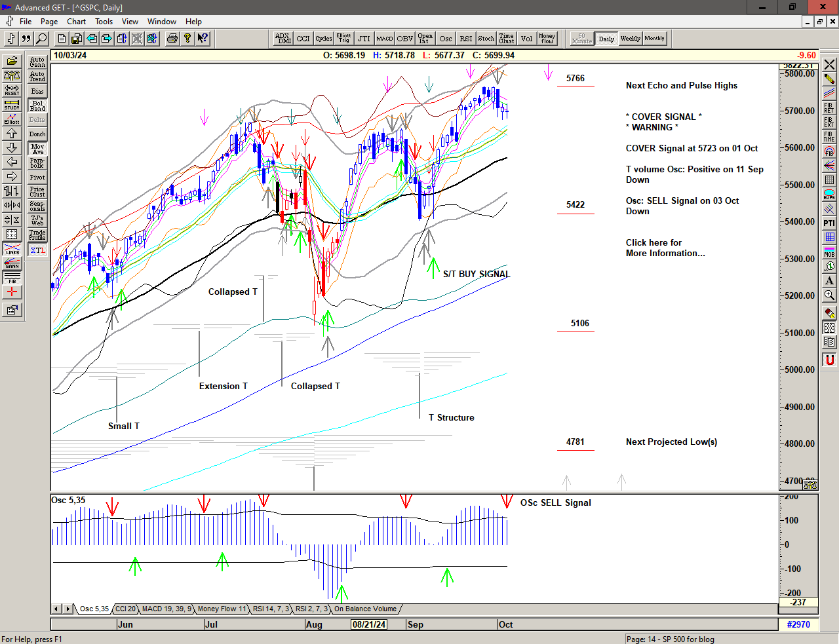839x644 pixels.
Task: Select the PTI tool icon
Action: tap(829, 223)
